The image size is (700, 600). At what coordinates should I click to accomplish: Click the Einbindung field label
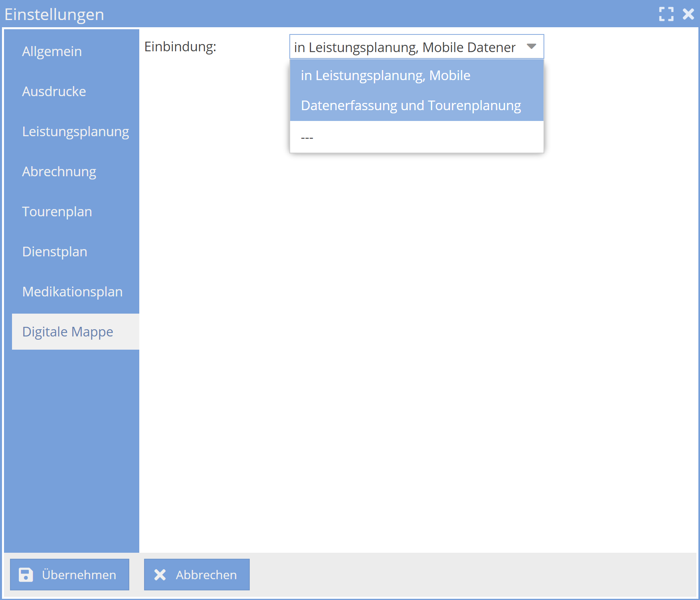180,47
